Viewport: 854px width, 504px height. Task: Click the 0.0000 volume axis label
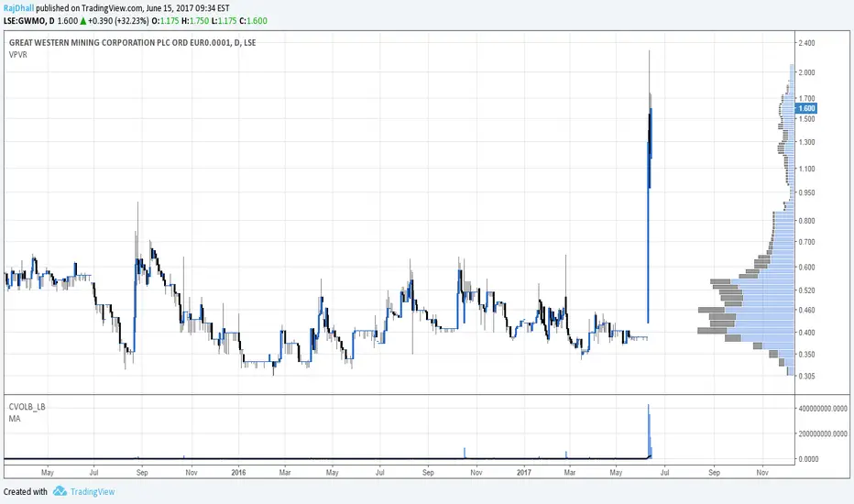tap(808, 459)
